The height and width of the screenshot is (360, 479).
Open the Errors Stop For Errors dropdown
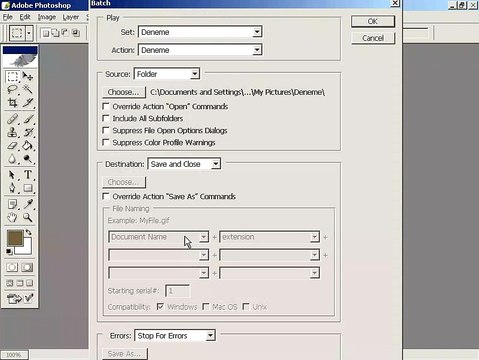pyautogui.click(x=175, y=336)
